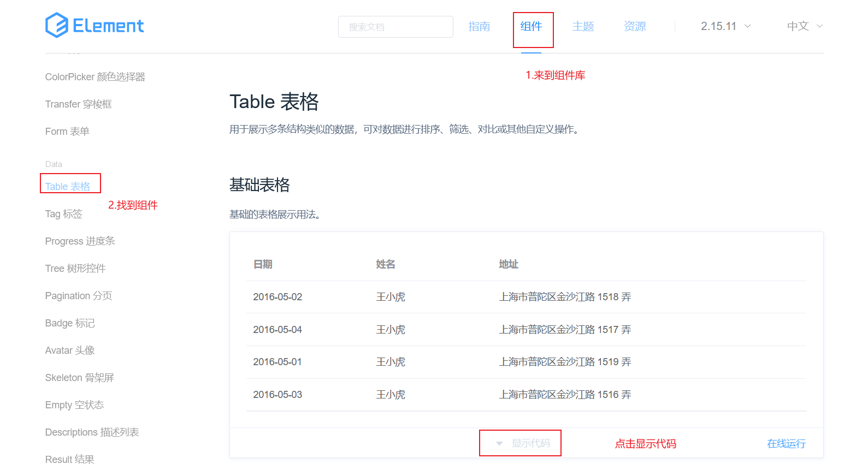Viewport: 868px width, 464px height.
Task: Open the 主题 theme tab
Action: [x=583, y=26]
